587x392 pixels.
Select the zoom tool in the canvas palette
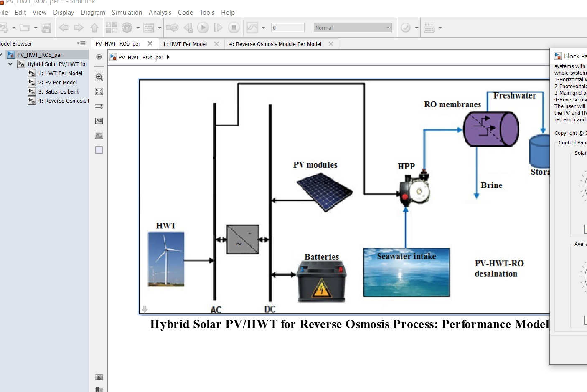click(x=99, y=77)
